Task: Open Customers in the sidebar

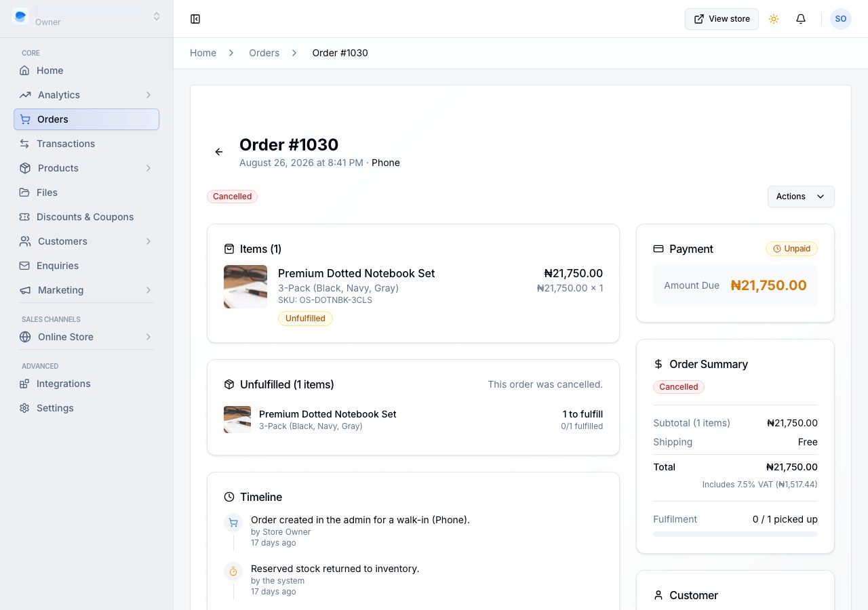Action: click(86, 241)
